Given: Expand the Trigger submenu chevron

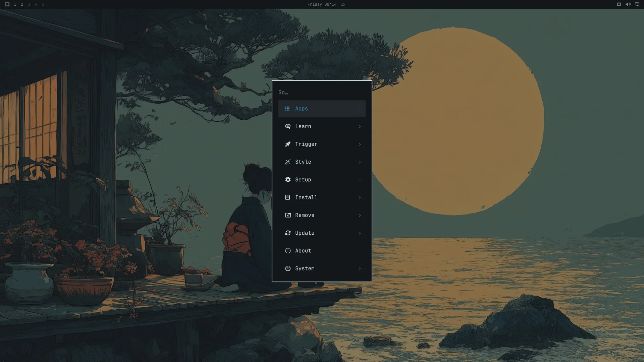Looking at the screenshot, I should click(x=360, y=144).
